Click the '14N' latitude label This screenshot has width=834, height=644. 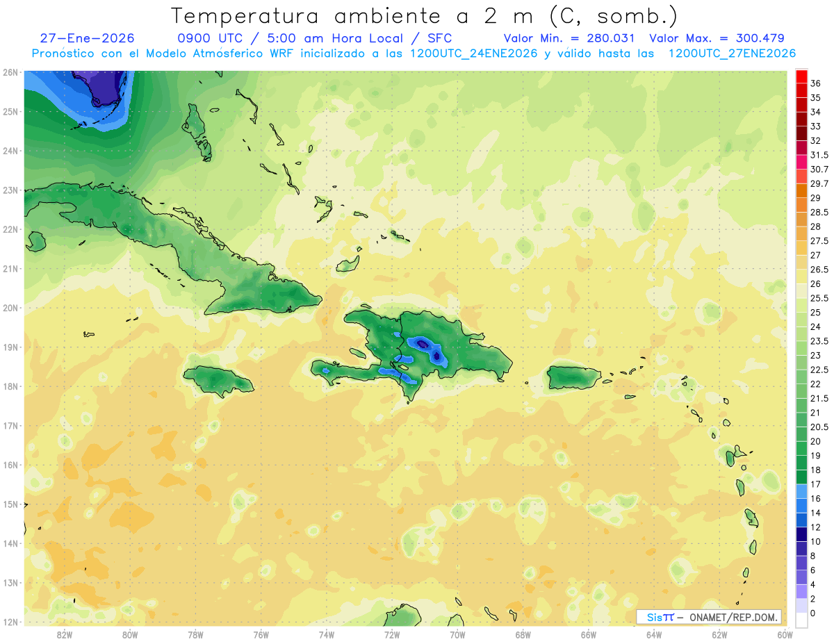[10, 543]
